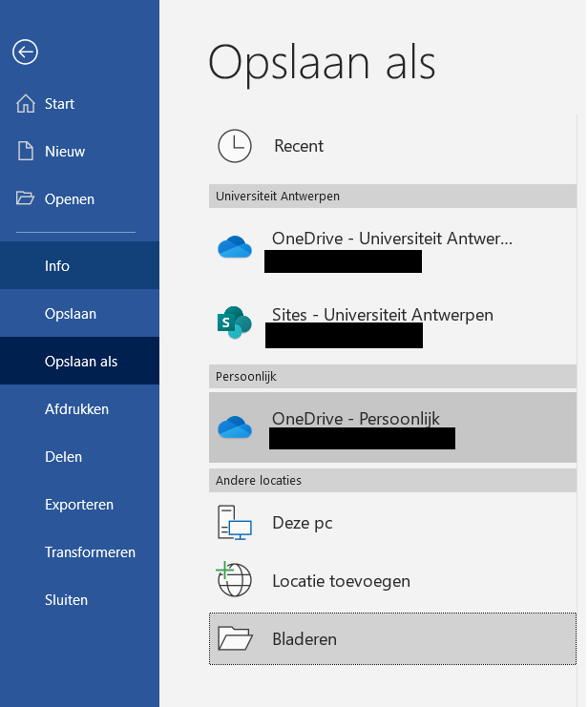Choose Sites - Universiteit Antwerpen location
588x707 pixels.
pos(392,322)
